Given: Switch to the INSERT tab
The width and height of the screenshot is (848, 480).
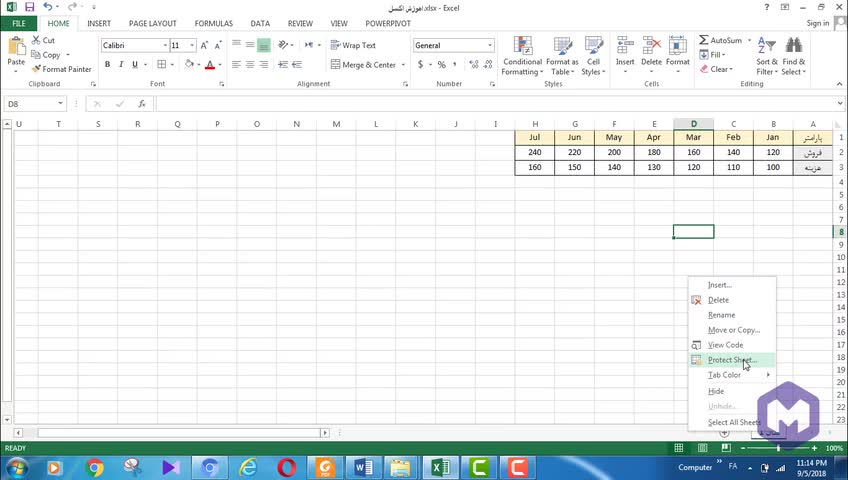Looking at the screenshot, I should click(x=99, y=23).
